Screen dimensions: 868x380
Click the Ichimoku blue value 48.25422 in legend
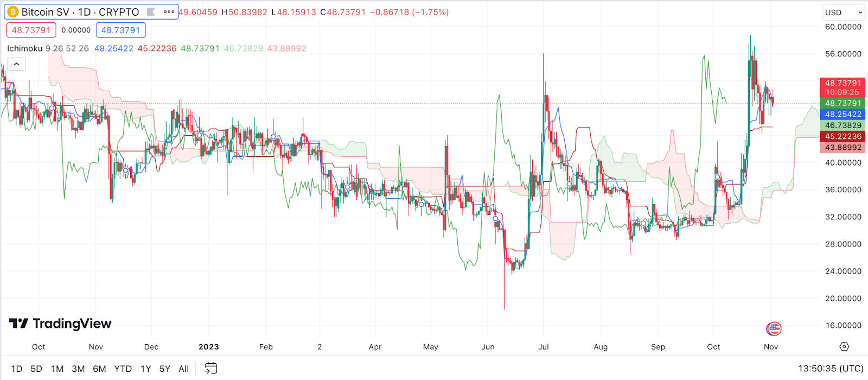point(113,48)
